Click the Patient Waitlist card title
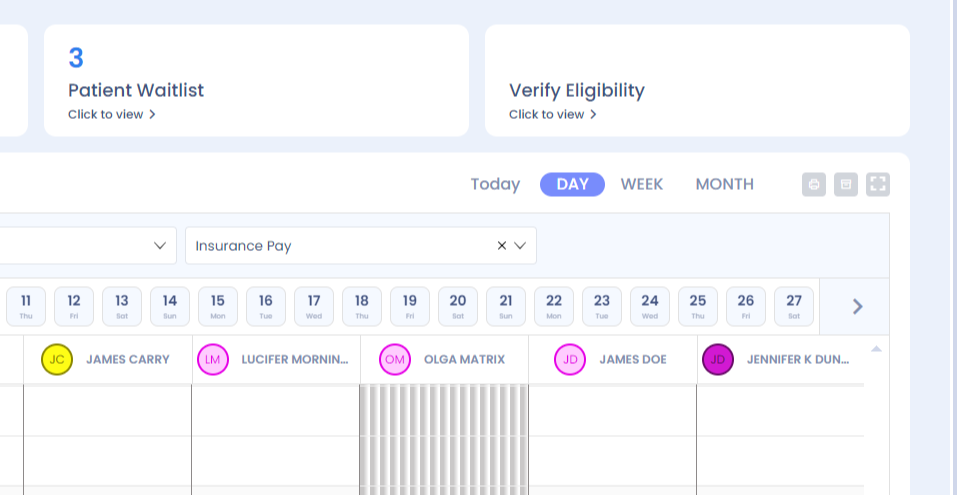960x495 pixels. 136,90
